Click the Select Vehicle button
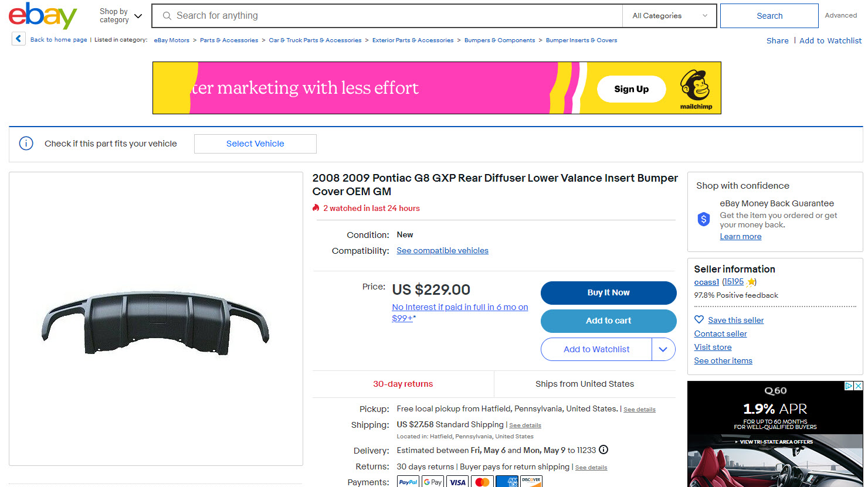 coord(255,144)
